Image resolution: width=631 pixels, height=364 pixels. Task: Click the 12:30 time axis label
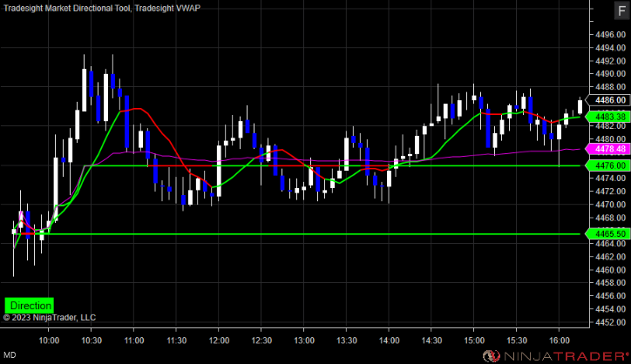(261, 340)
